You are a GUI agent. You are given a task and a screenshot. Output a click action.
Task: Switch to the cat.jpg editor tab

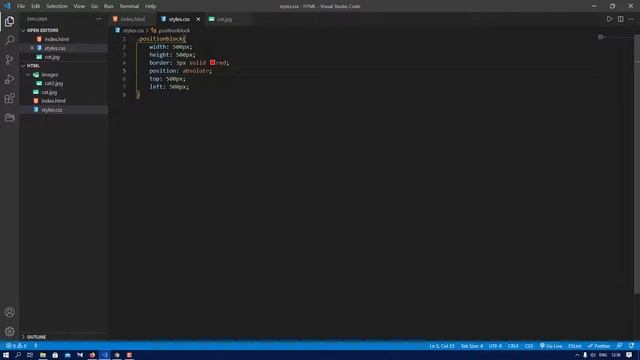[224, 19]
